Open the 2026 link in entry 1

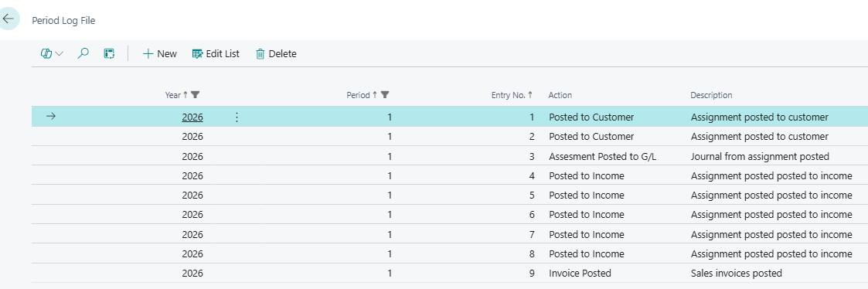(192, 117)
